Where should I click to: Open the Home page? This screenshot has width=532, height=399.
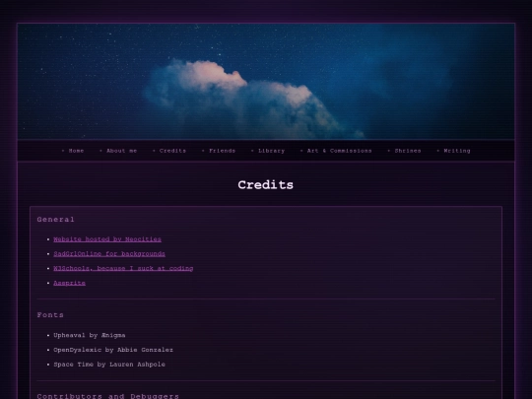point(76,151)
